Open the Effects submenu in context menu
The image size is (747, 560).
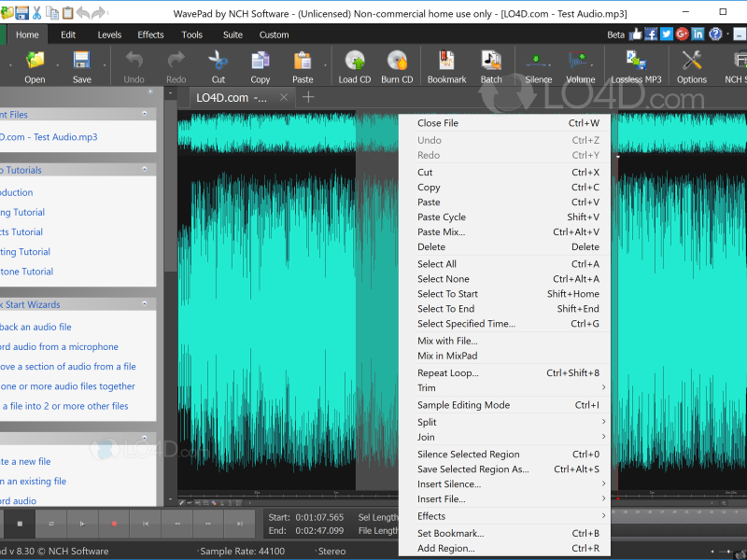click(x=504, y=516)
